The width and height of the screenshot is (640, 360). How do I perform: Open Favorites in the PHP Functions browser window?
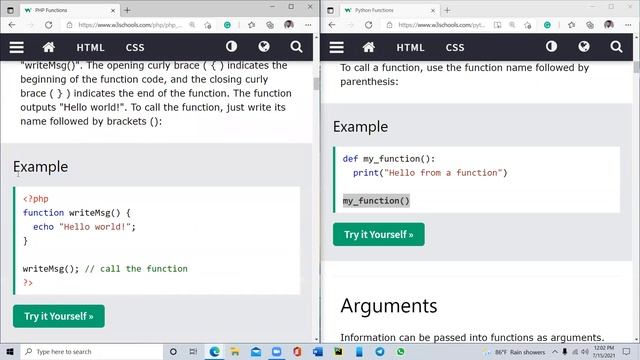[x=251, y=25]
